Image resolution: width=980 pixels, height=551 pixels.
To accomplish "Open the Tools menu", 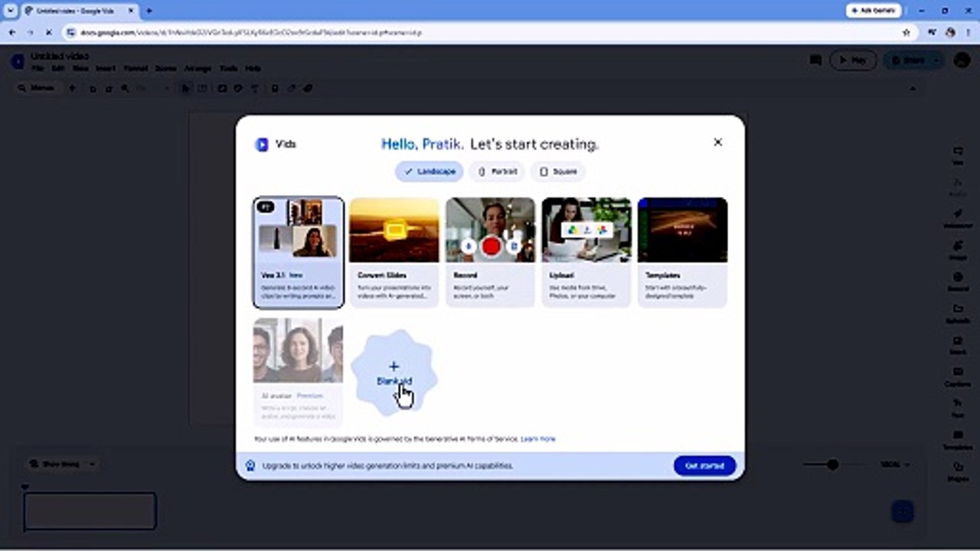I will (228, 68).
